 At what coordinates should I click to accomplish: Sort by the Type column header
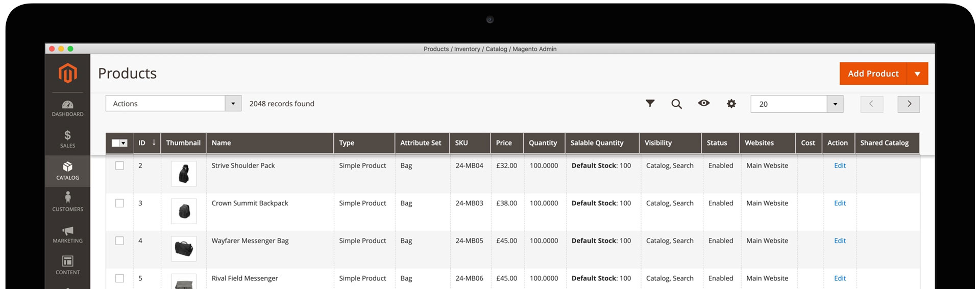[x=364, y=143]
